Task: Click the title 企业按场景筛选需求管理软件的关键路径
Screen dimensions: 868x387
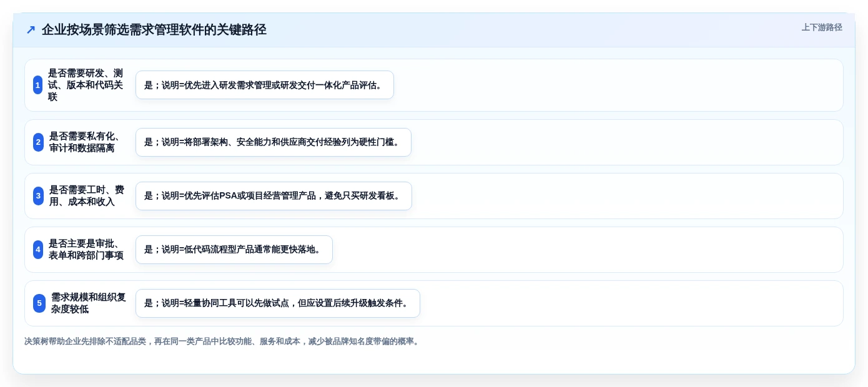Action: [154, 29]
